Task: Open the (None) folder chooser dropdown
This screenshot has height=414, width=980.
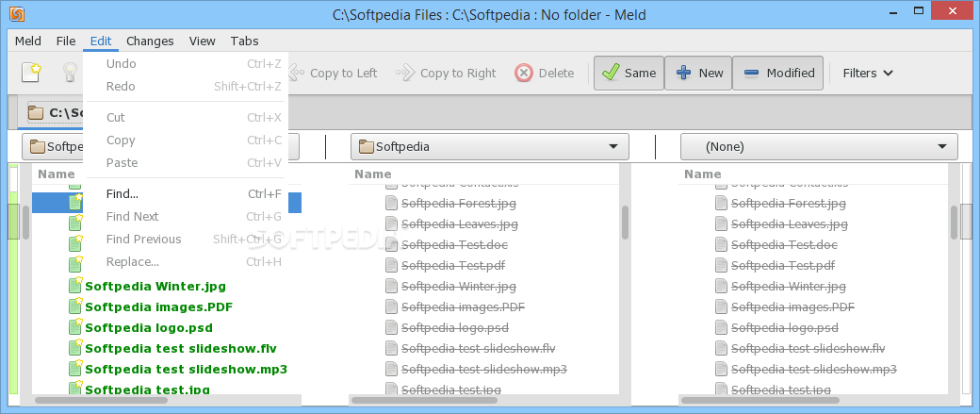Action: pos(819,147)
